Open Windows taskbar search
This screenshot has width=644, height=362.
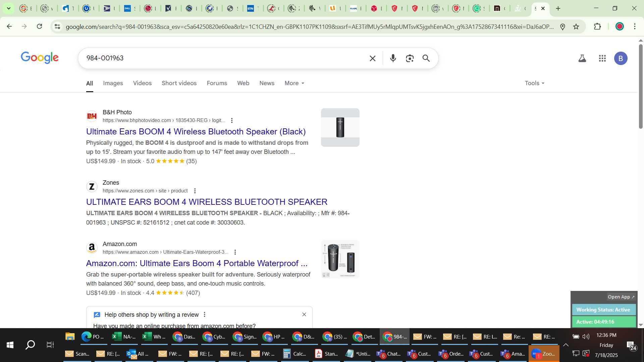[x=30, y=345]
